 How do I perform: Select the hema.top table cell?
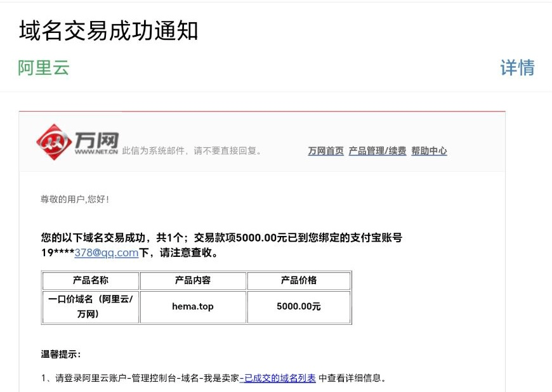(193, 306)
